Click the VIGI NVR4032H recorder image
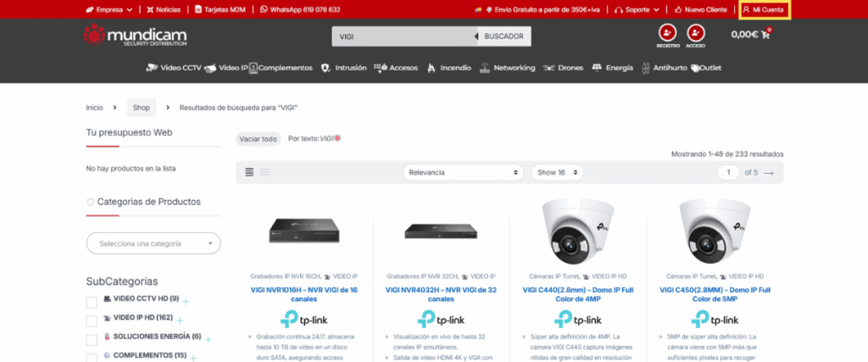This screenshot has width=868, height=362. click(441, 231)
